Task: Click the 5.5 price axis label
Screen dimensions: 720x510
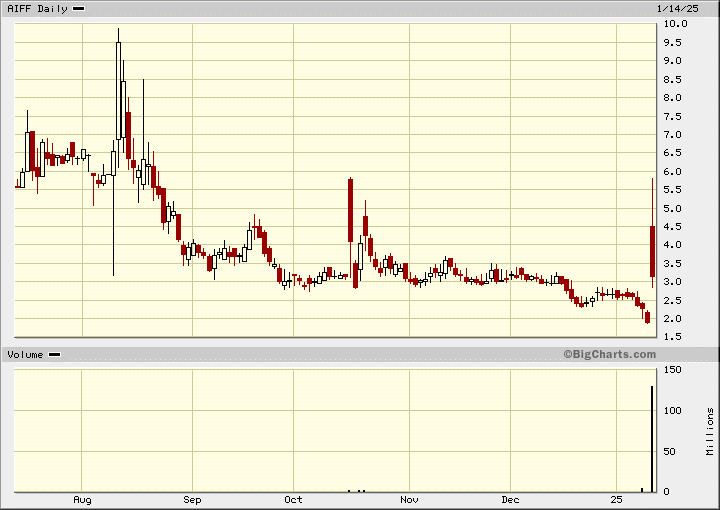Action: (x=672, y=190)
